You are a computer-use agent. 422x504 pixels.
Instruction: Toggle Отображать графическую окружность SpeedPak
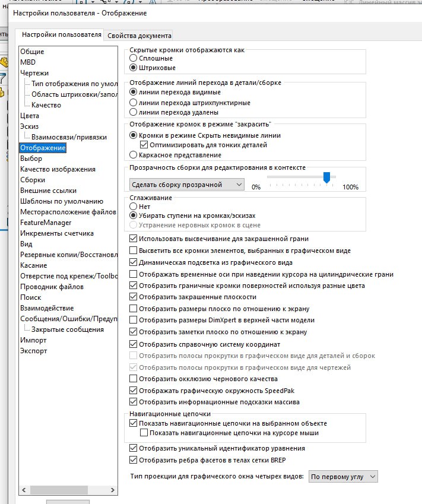coord(133,391)
